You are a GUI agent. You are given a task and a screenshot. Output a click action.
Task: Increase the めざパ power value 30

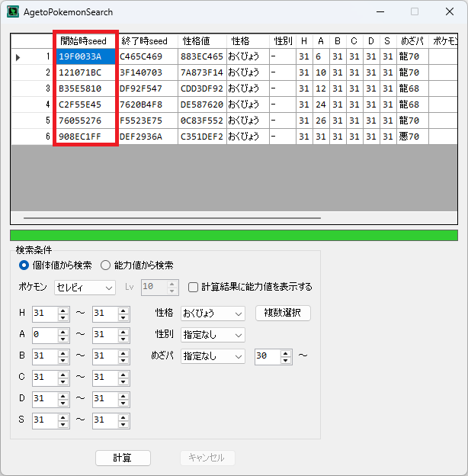[285, 353]
